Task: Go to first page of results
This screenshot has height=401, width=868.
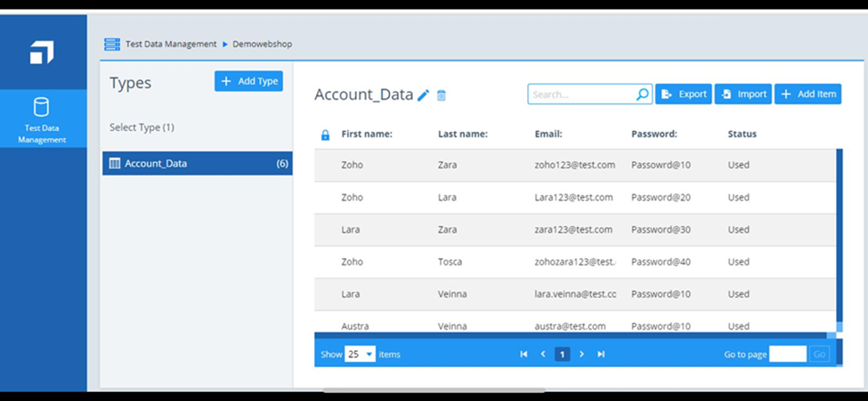Action: coord(523,354)
